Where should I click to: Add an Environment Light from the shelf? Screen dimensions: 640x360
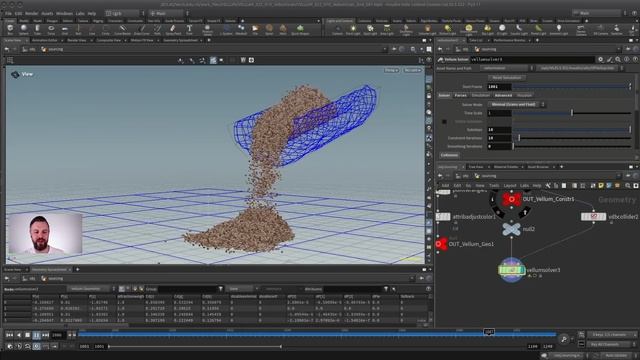[x=469, y=29]
